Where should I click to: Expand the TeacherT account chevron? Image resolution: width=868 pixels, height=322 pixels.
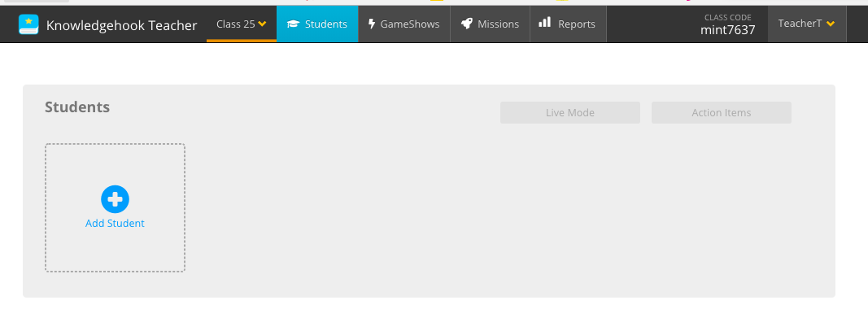(x=831, y=24)
